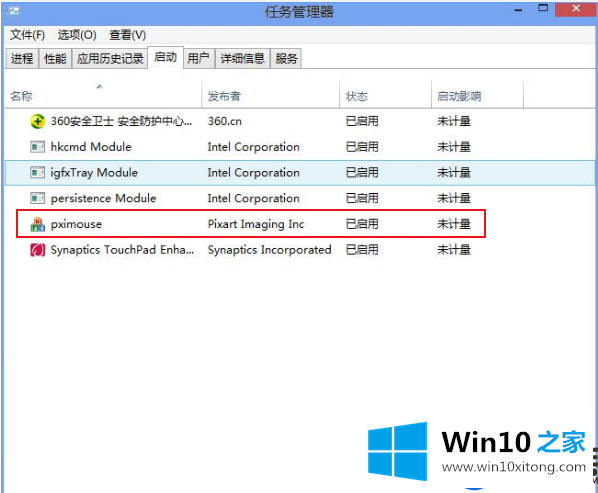Click 未计量 impact in 360安全卫士 row
This screenshot has height=493, width=598.
point(454,121)
